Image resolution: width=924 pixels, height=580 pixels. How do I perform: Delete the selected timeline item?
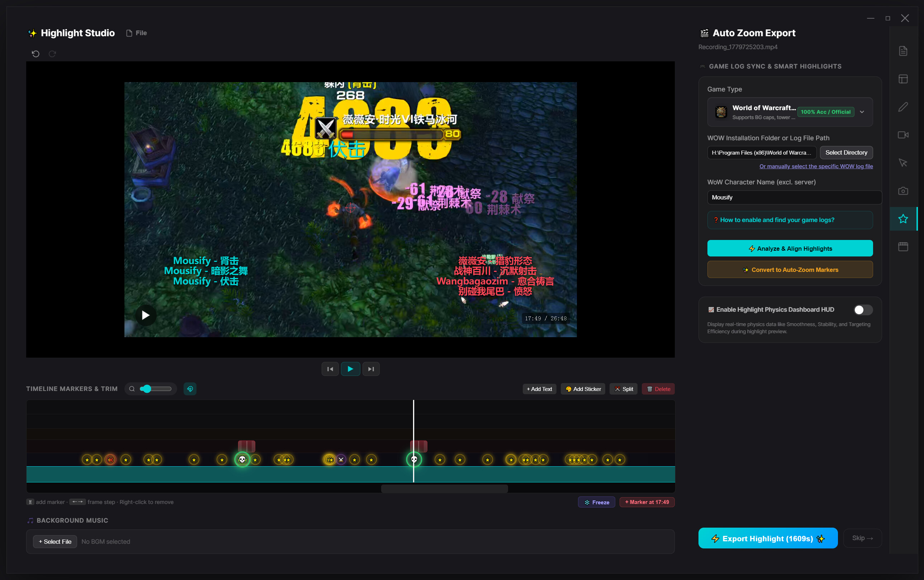(x=658, y=389)
